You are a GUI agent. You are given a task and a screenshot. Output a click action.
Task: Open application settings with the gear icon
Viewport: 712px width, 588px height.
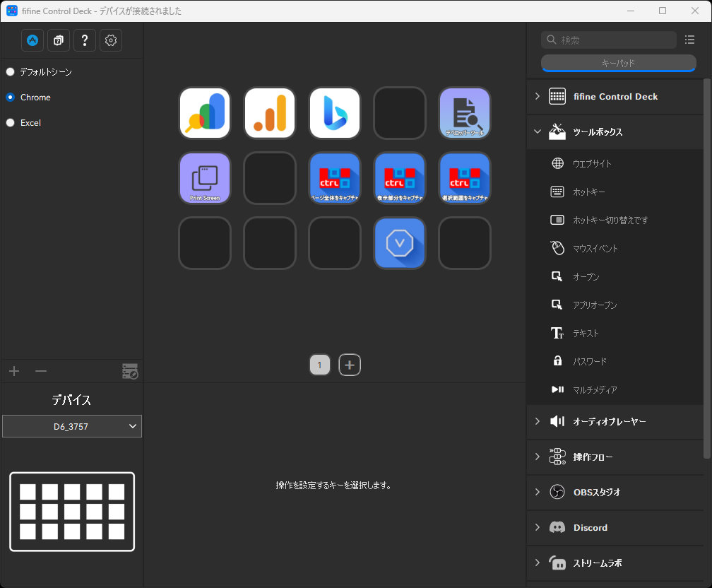click(x=110, y=40)
